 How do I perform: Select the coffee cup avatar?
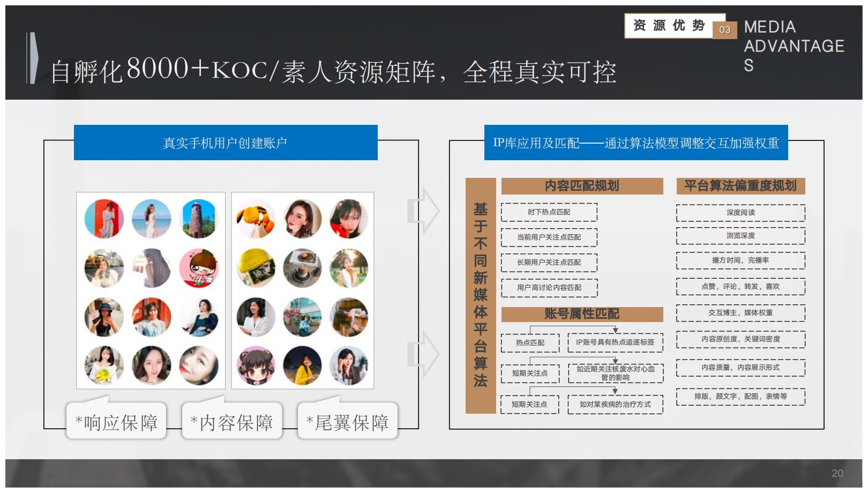(x=302, y=267)
